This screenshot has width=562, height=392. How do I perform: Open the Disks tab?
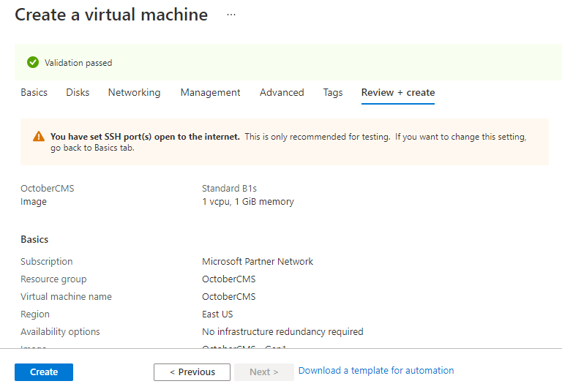78,93
